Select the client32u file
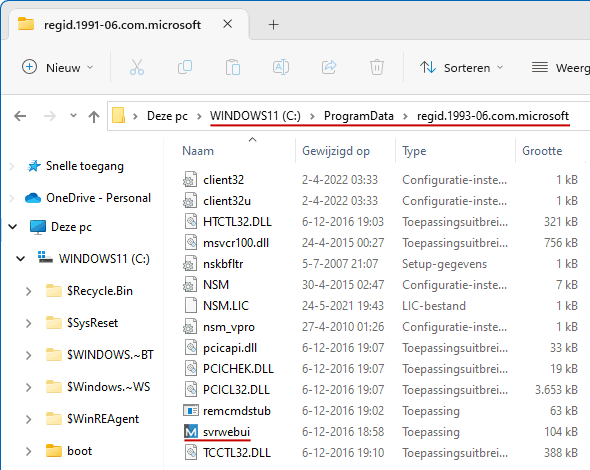The image size is (590, 470). click(227, 201)
